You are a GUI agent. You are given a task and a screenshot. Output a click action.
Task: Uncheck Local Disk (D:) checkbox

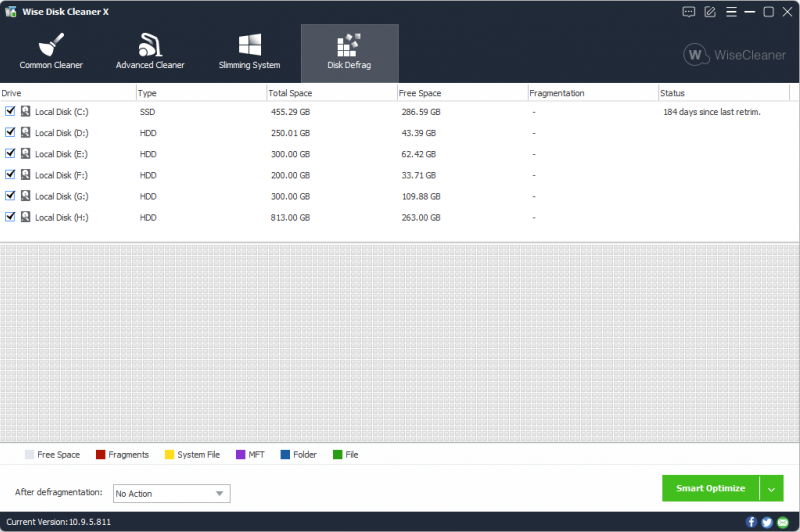coord(10,132)
